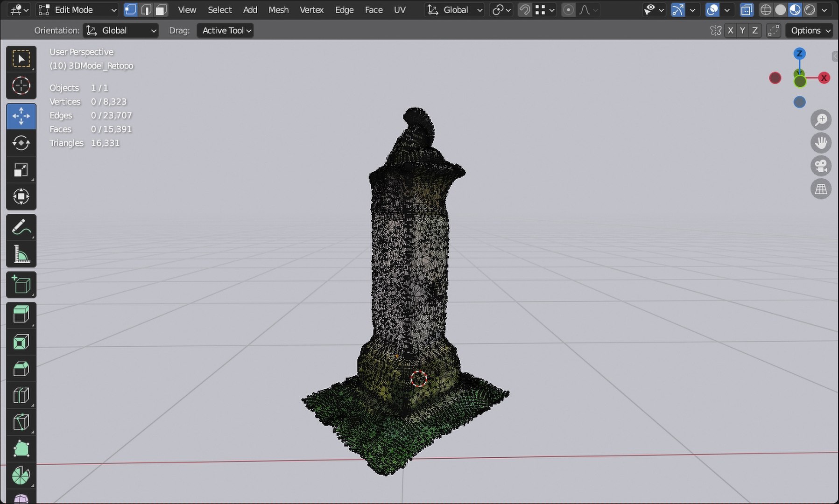The width and height of the screenshot is (839, 504).
Task: Open the Select menu
Action: [x=220, y=10]
